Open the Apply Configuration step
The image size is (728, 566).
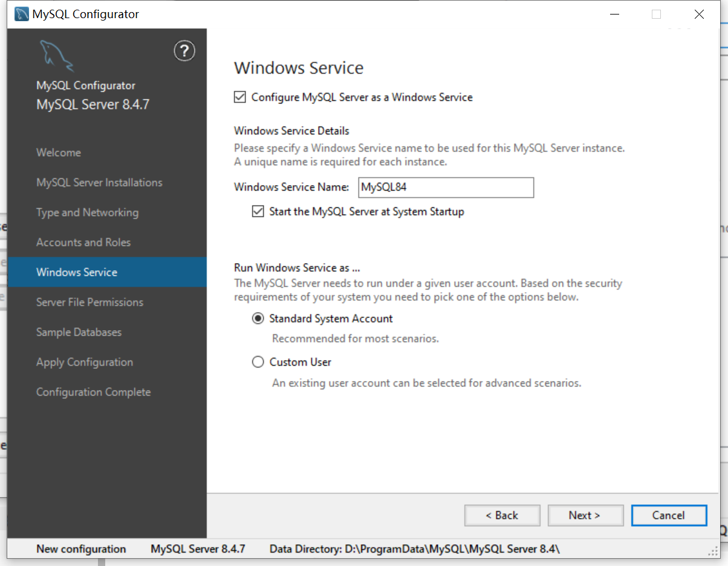pos(85,362)
